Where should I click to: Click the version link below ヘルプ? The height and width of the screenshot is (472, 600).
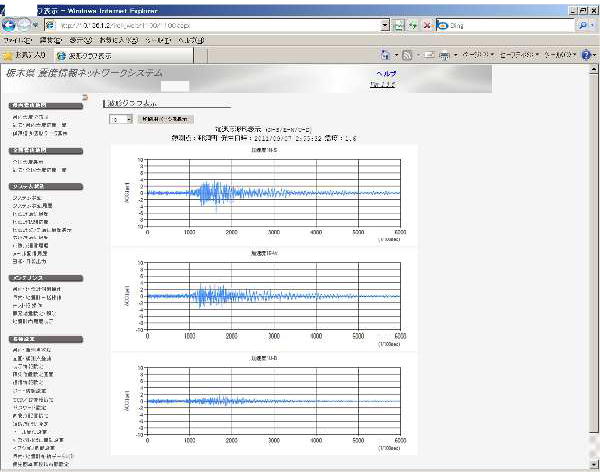tap(383, 85)
